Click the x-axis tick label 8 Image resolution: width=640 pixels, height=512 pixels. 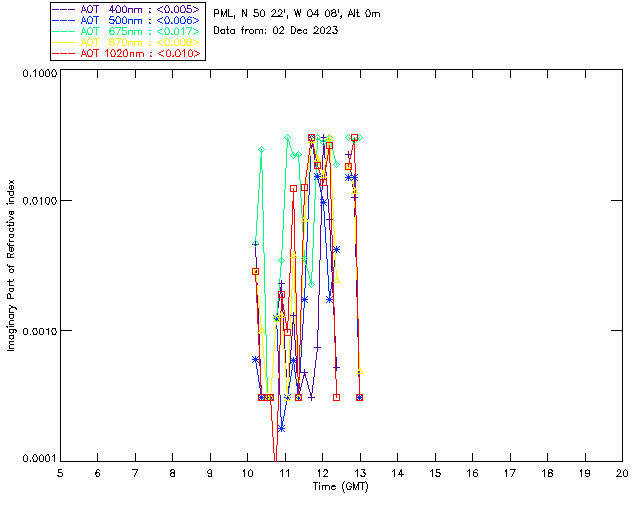click(173, 473)
